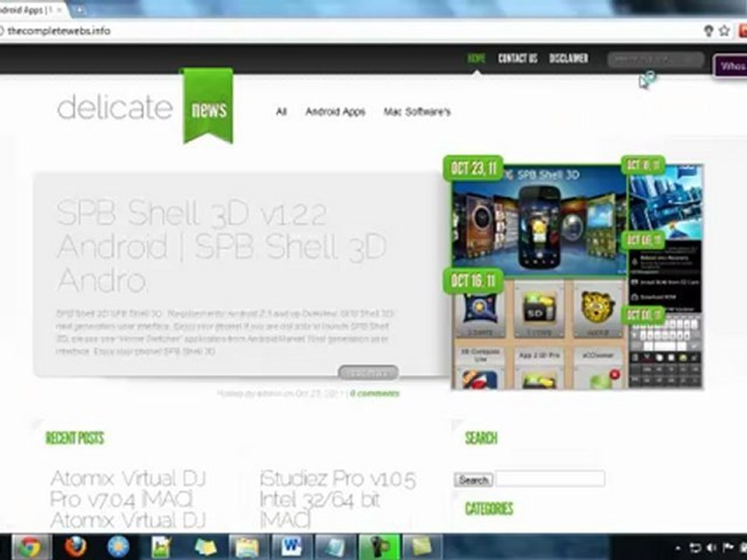Click the sidebar Search button

point(474,480)
